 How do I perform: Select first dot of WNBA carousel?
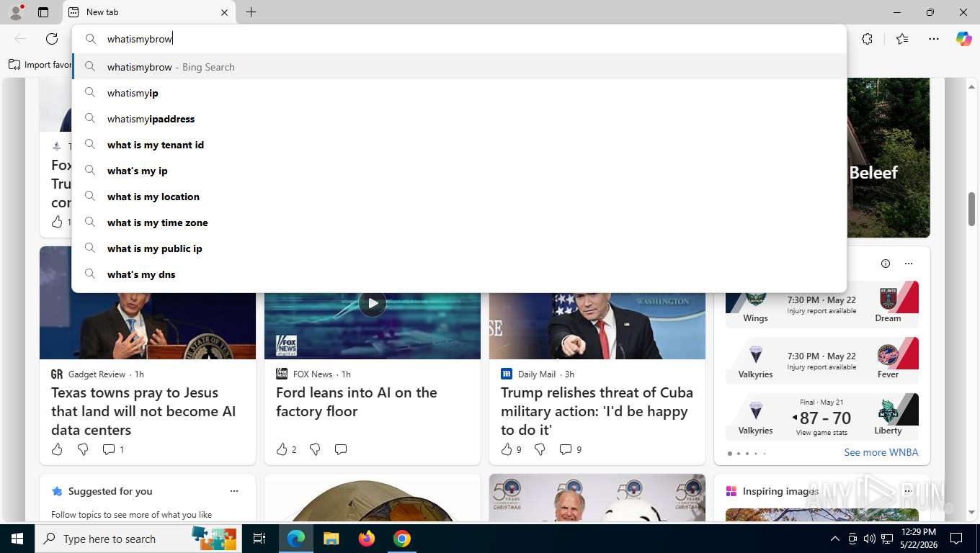click(730, 454)
